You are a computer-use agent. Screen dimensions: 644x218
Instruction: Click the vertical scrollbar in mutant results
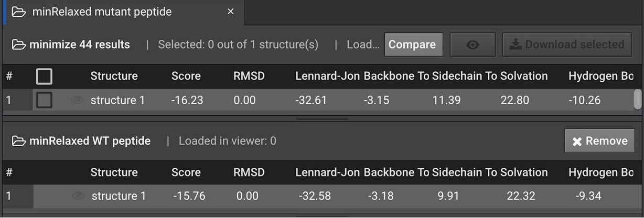638,100
